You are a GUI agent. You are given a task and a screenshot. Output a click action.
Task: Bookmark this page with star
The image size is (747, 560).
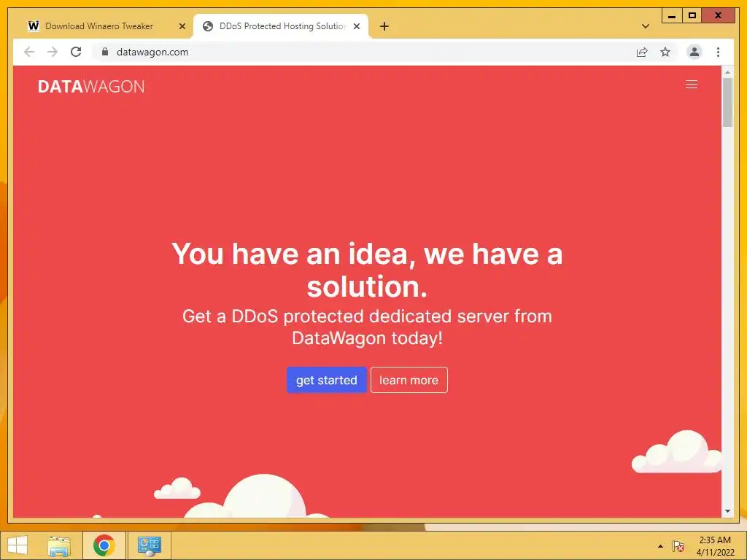[x=665, y=52]
